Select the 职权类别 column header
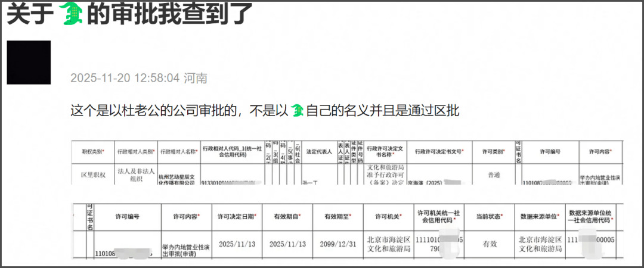This screenshot has height=268, width=644. [x=92, y=152]
